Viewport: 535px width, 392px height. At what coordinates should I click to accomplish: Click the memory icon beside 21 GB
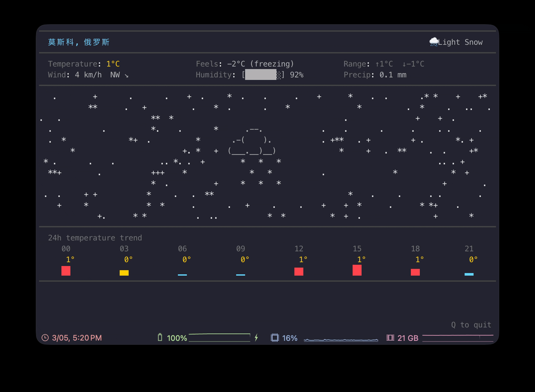[x=390, y=338]
